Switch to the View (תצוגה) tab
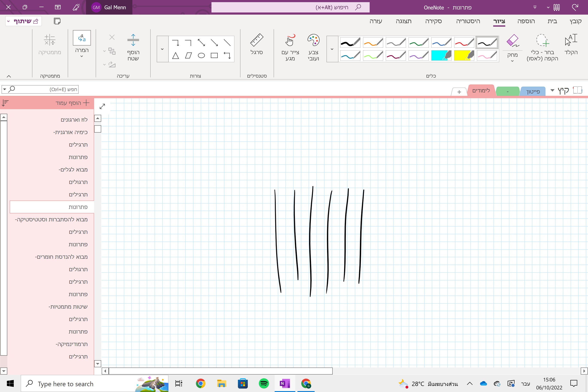 point(404,21)
